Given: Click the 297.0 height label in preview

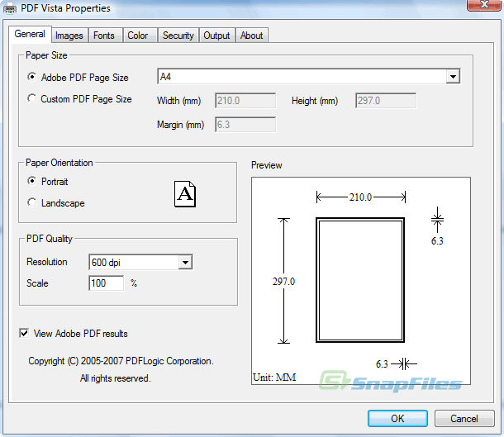Looking at the screenshot, I should (283, 282).
